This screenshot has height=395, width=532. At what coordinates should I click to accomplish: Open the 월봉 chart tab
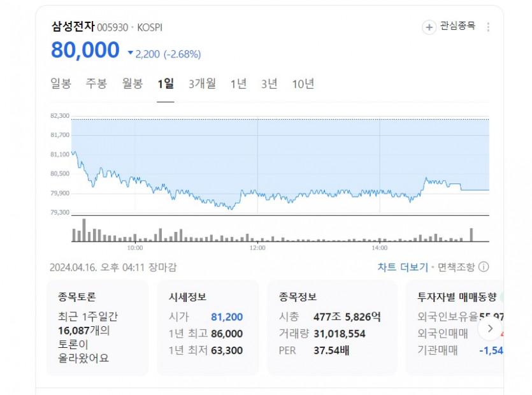click(x=133, y=84)
